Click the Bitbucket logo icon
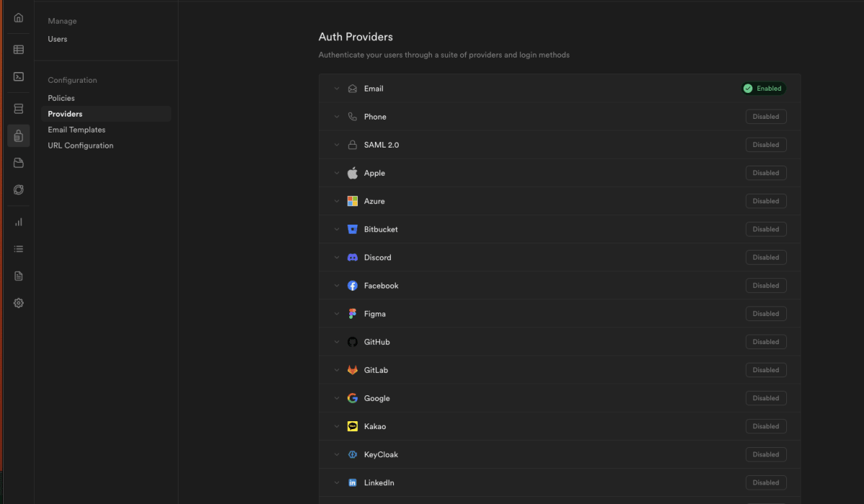This screenshot has width=864, height=504. (x=352, y=229)
